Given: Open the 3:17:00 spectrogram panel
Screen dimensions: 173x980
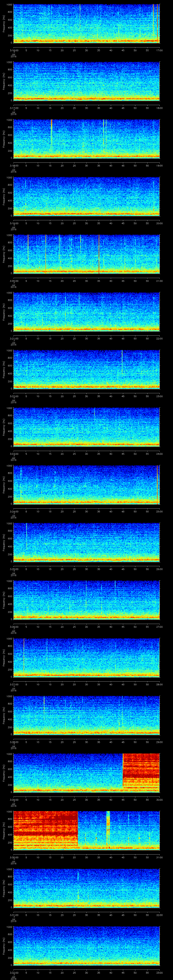Looking at the screenshot, I should [x=86, y=81].
